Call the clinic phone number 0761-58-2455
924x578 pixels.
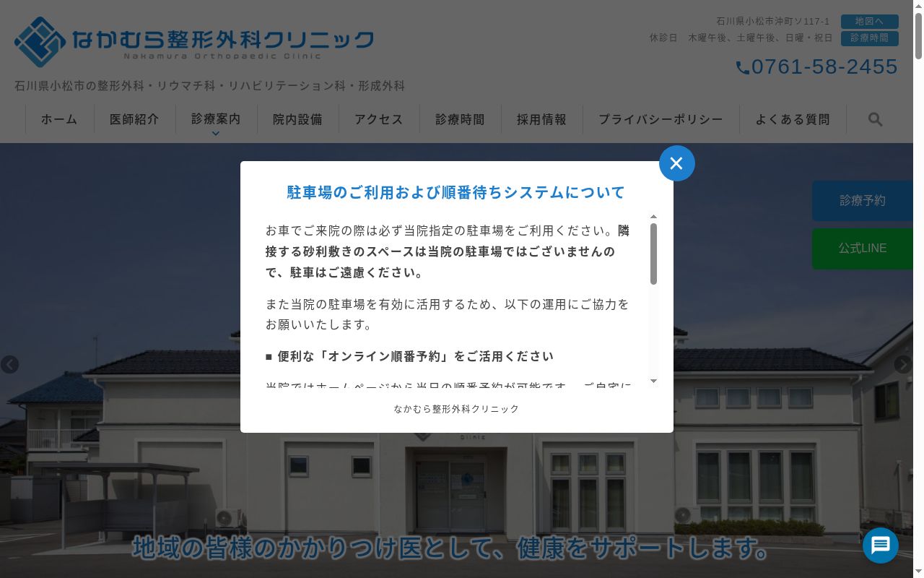click(816, 66)
